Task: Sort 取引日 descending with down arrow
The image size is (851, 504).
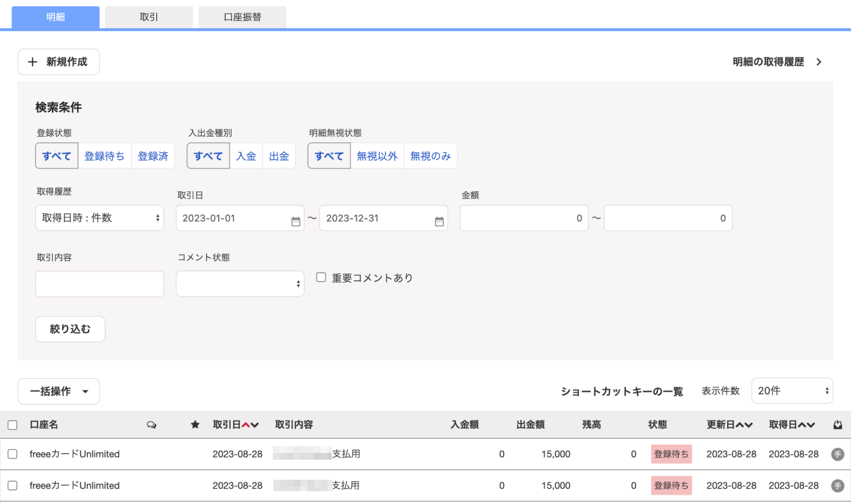Action: pos(255,425)
